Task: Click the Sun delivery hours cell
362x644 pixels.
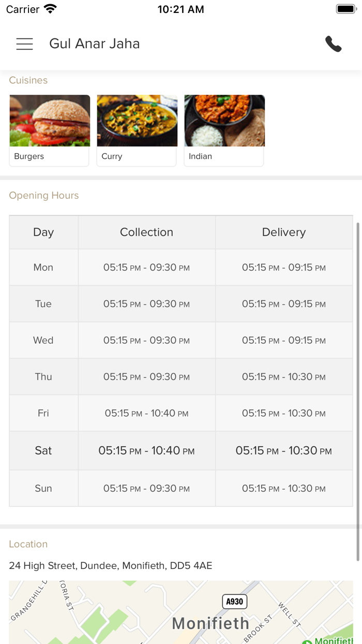Action: (283, 489)
